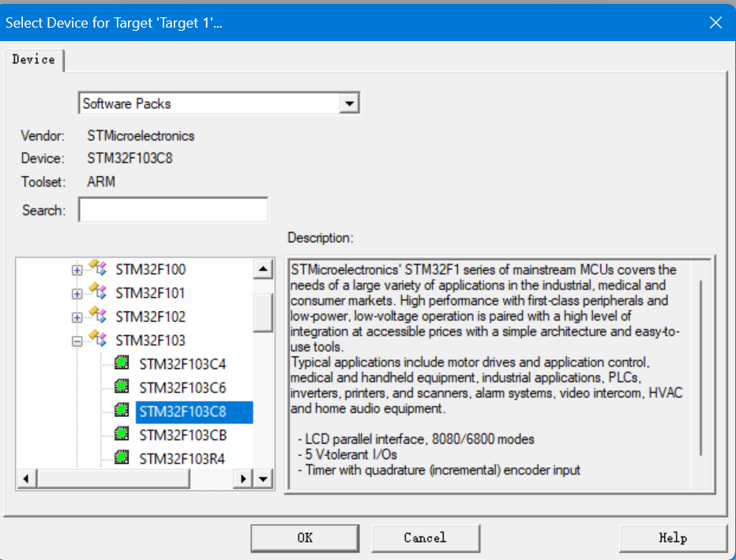Screen dimensions: 736x560
Task: Click the chip icon beside STM32F103C6
Action: (122, 386)
